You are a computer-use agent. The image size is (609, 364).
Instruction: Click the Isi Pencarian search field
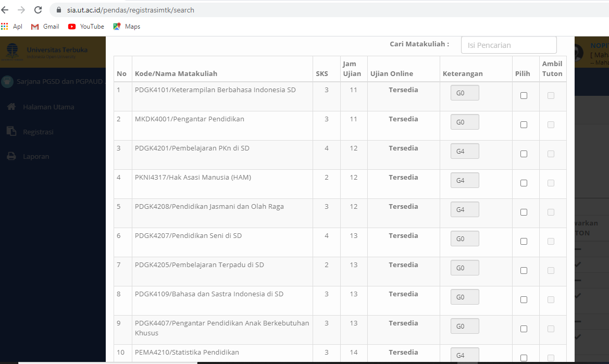click(x=509, y=45)
